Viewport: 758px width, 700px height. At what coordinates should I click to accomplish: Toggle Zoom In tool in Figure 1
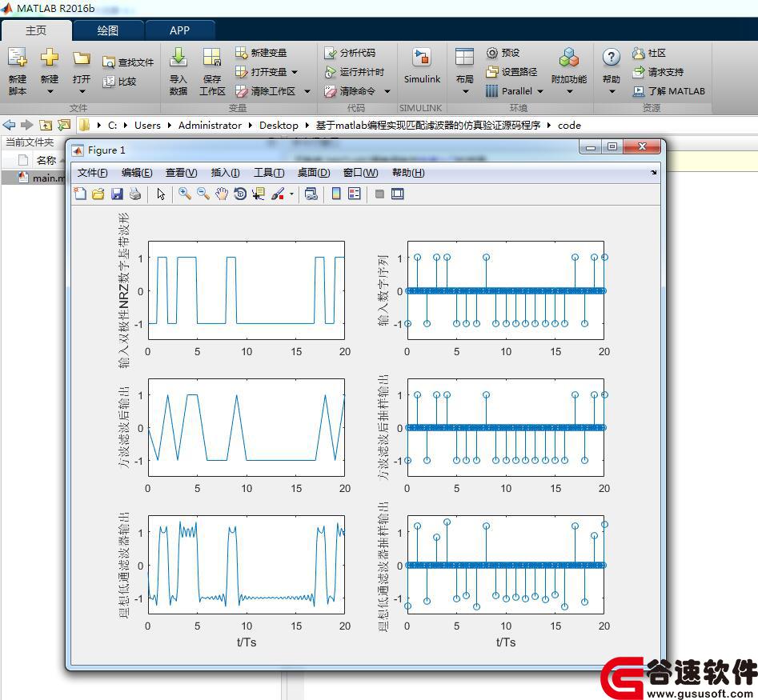[184, 194]
